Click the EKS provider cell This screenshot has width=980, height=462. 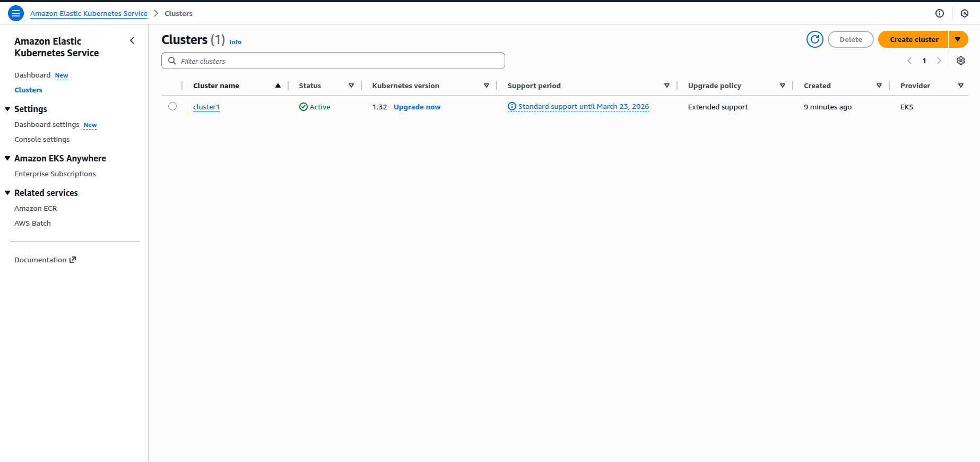tap(907, 107)
